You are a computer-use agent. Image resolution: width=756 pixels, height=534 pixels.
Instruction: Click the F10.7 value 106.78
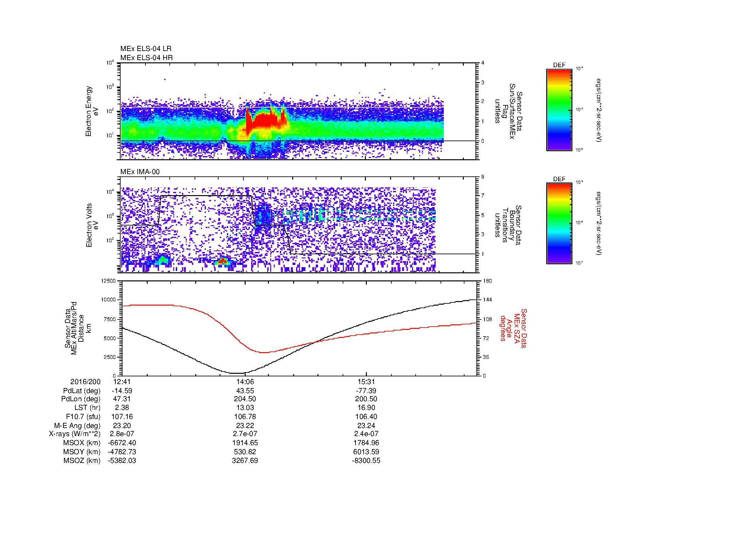coord(245,417)
